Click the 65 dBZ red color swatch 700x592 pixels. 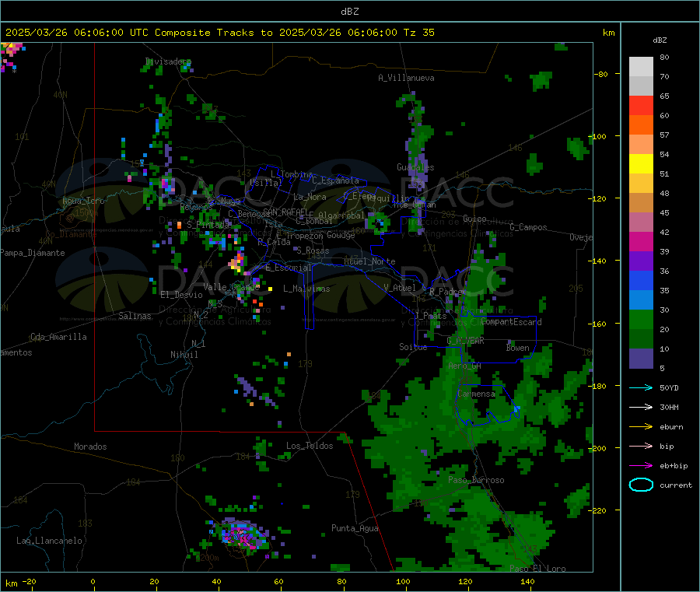pyautogui.click(x=641, y=105)
